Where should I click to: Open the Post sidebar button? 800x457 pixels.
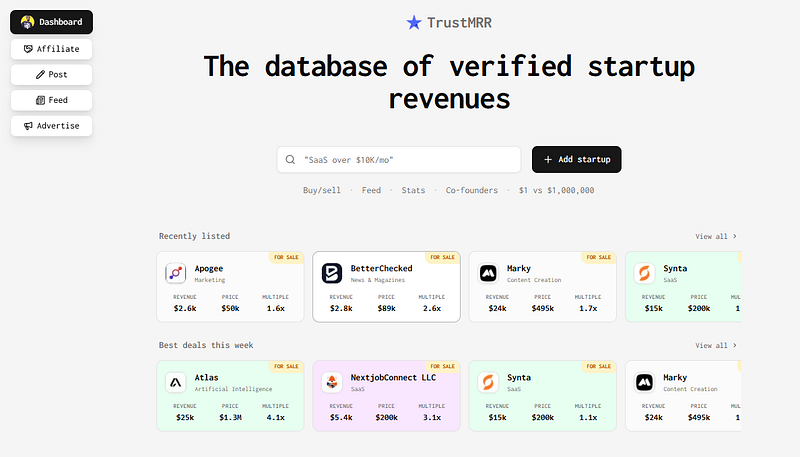pos(52,74)
